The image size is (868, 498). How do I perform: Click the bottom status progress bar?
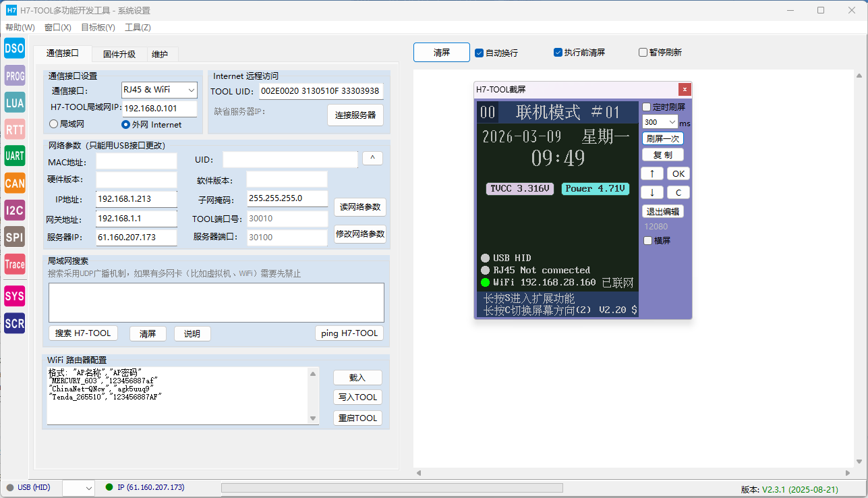[x=392, y=488]
